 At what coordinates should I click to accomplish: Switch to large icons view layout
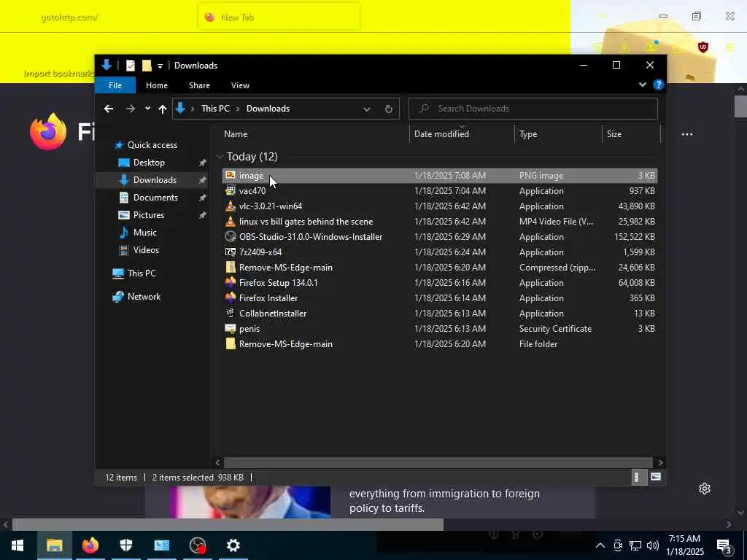[x=656, y=477]
